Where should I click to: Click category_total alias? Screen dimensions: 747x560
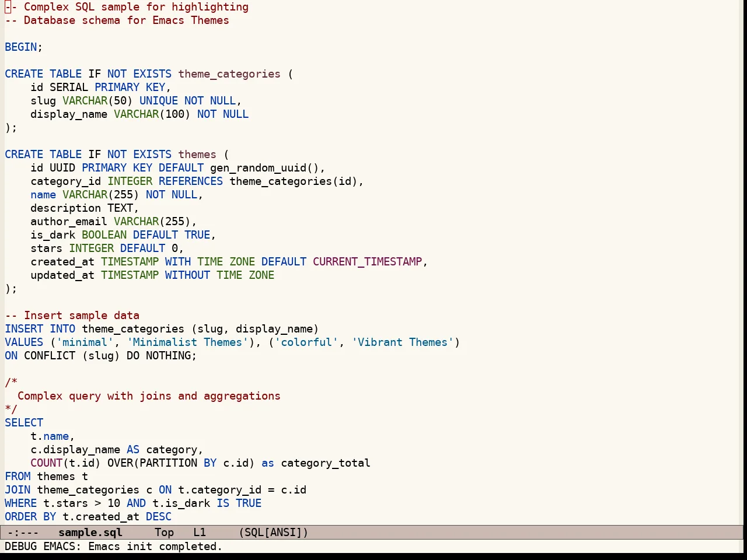[326, 463]
